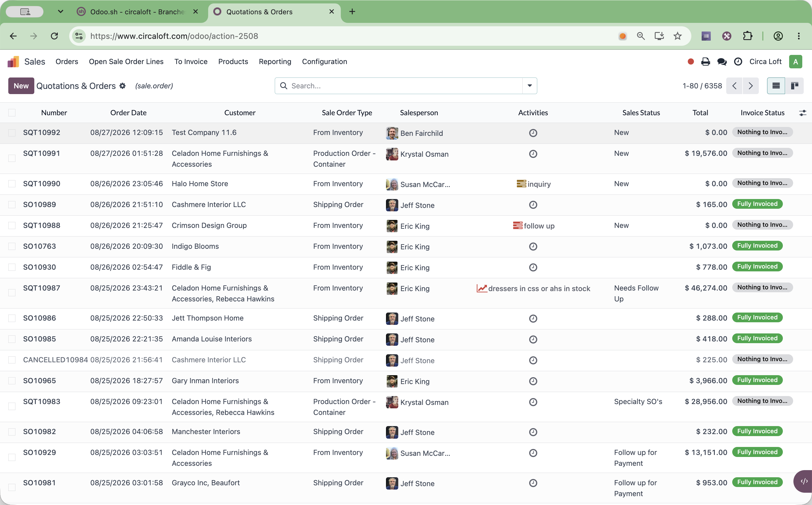Open the conversations chat icon
The width and height of the screenshot is (812, 505).
click(x=722, y=61)
